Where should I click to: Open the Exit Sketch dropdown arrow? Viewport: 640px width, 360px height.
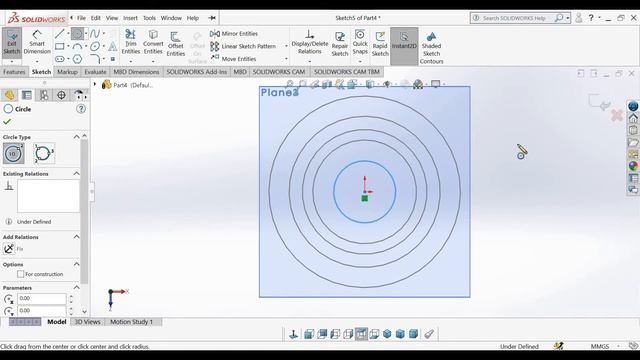(12, 61)
